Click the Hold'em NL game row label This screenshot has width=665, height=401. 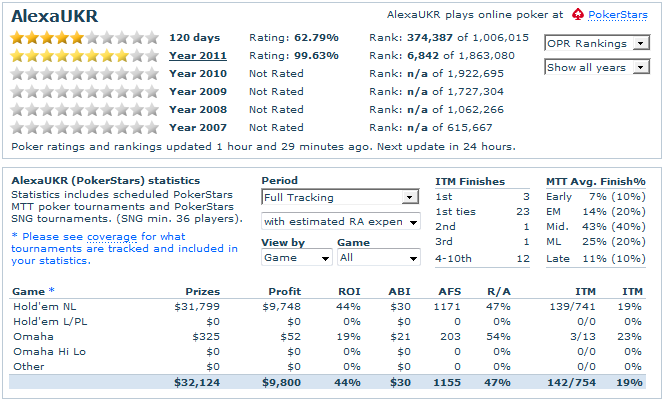click(45, 307)
